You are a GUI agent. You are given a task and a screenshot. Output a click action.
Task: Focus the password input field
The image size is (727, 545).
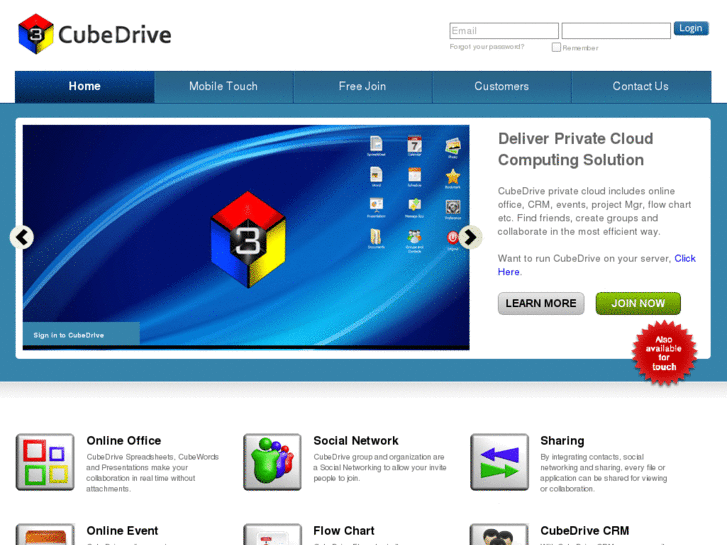[x=616, y=31]
